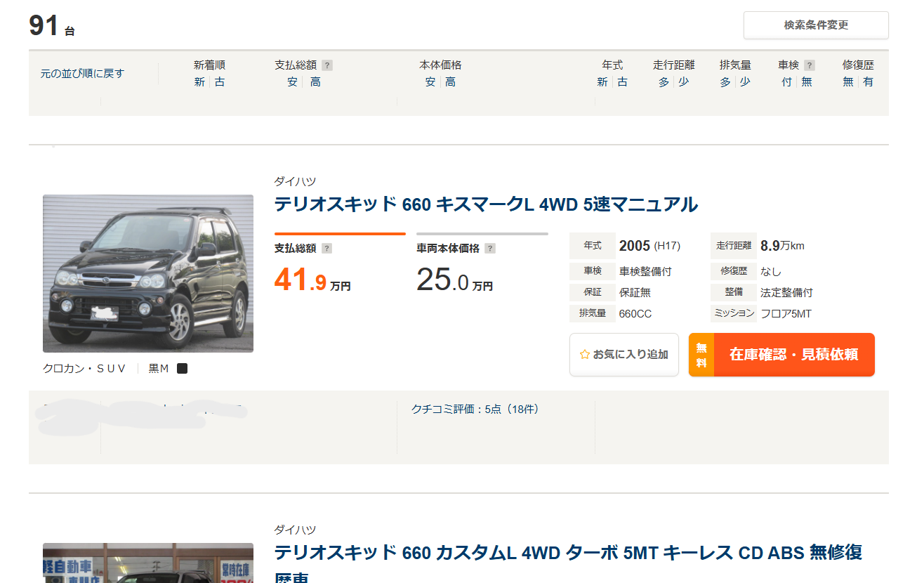Viewport: 924px width, 583px height.
Task: Click the 検索条件変更 button
Action: pyautogui.click(x=816, y=25)
